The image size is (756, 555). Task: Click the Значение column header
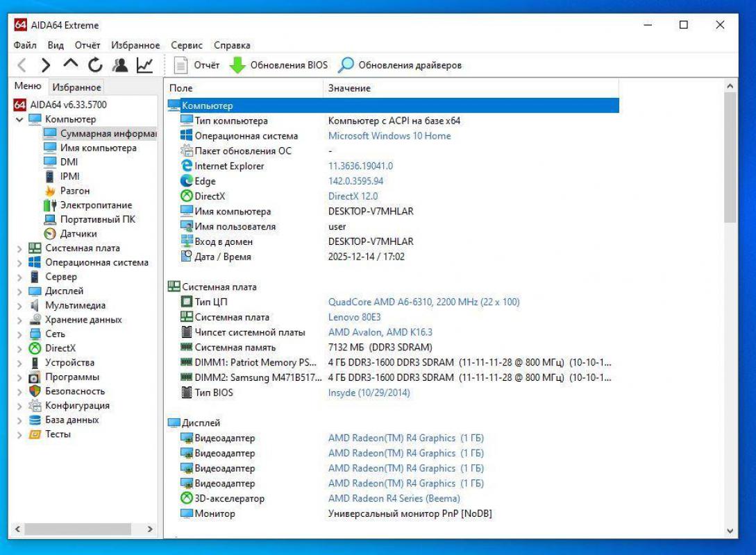[x=349, y=88]
